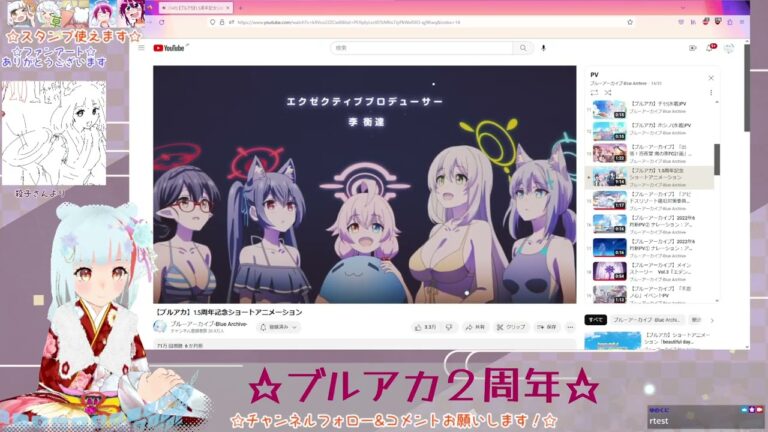Viewport: 768px width, 432px height.
Task: Open the create video camera icon
Action: pos(692,48)
